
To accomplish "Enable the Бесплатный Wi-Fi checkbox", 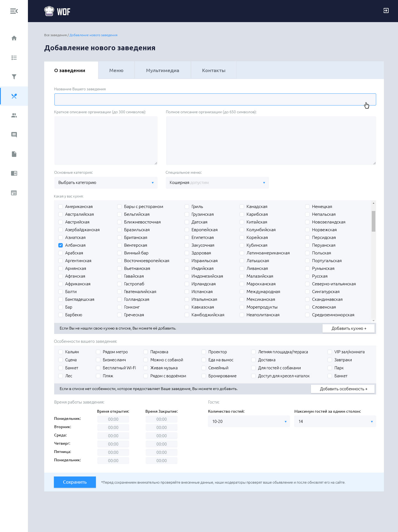I will tap(98, 368).
